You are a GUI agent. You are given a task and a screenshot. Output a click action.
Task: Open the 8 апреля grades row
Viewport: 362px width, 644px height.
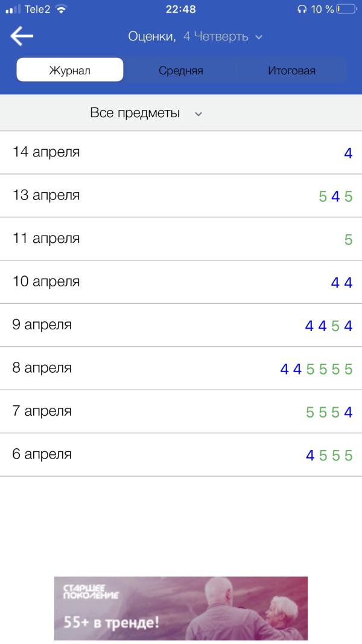pyautogui.click(x=181, y=368)
